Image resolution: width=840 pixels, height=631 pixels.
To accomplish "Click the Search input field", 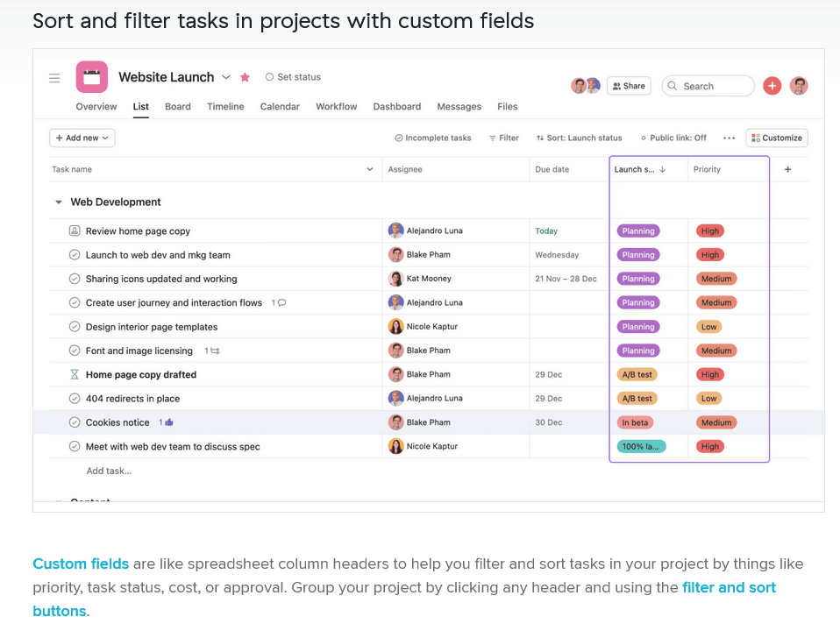I will [708, 86].
